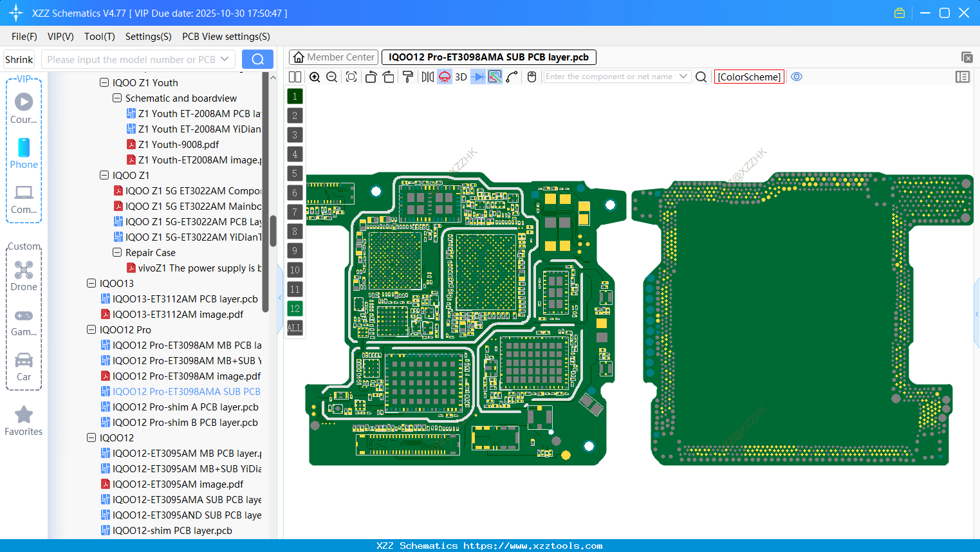Open the mouse settings icon on toolbar
Image resolution: width=980 pixels, height=552 pixels.
[532, 77]
